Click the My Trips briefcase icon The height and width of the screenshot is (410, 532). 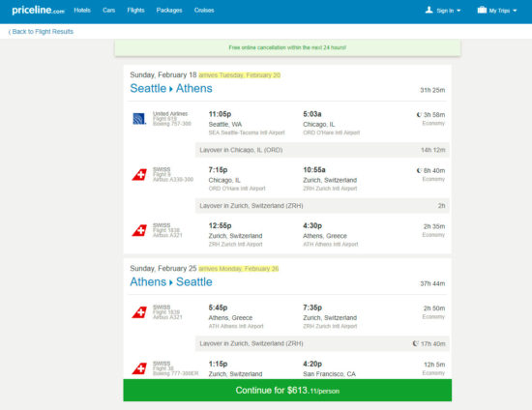tap(482, 10)
